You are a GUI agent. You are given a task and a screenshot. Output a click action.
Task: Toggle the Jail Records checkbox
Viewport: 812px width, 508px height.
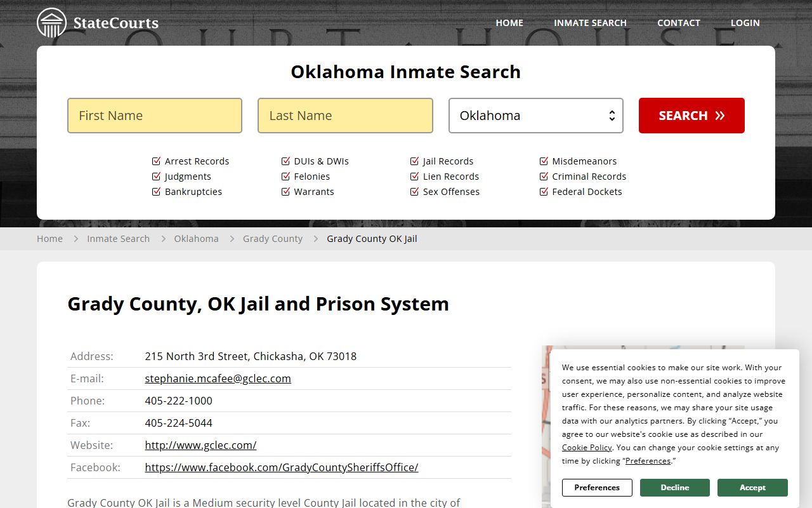point(415,161)
